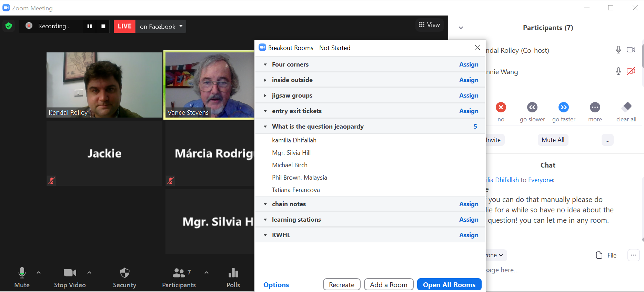Click the 'go faster' reaction icon
The image size is (644, 292).
(x=564, y=108)
